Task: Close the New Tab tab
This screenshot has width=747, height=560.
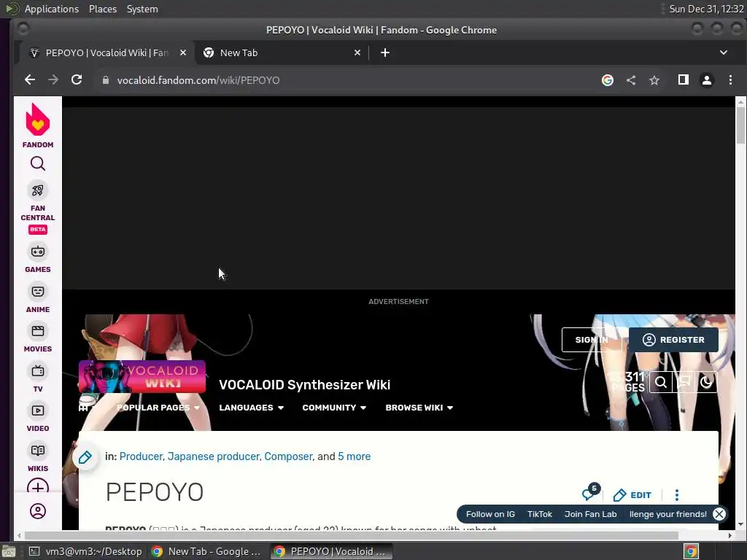Action: tap(357, 52)
